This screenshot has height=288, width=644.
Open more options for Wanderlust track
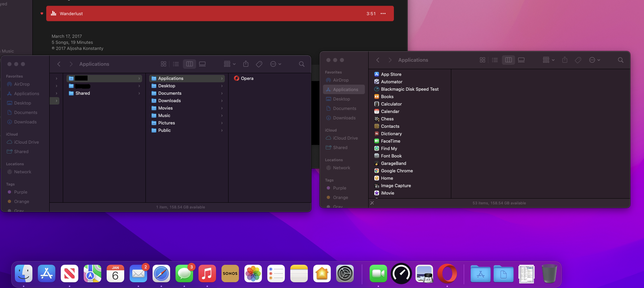click(383, 13)
